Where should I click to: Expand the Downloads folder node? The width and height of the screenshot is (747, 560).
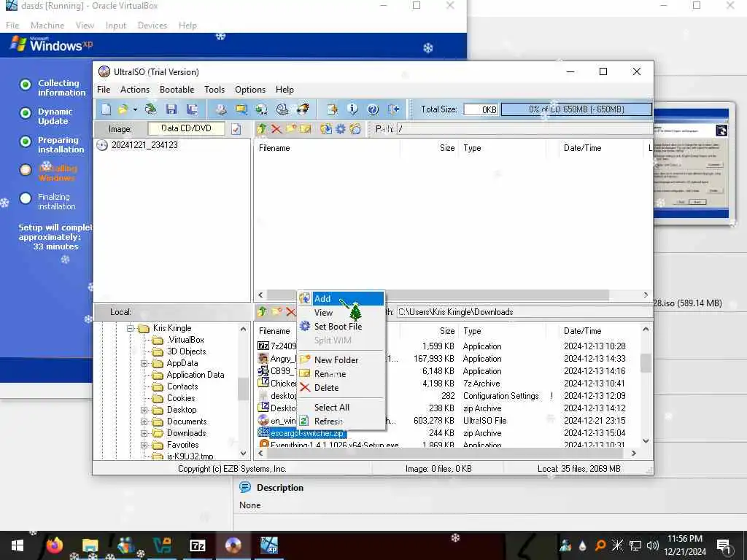144,433
